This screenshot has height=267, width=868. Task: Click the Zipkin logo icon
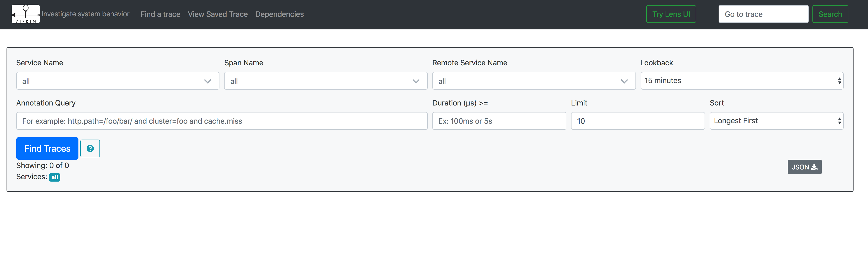(26, 14)
